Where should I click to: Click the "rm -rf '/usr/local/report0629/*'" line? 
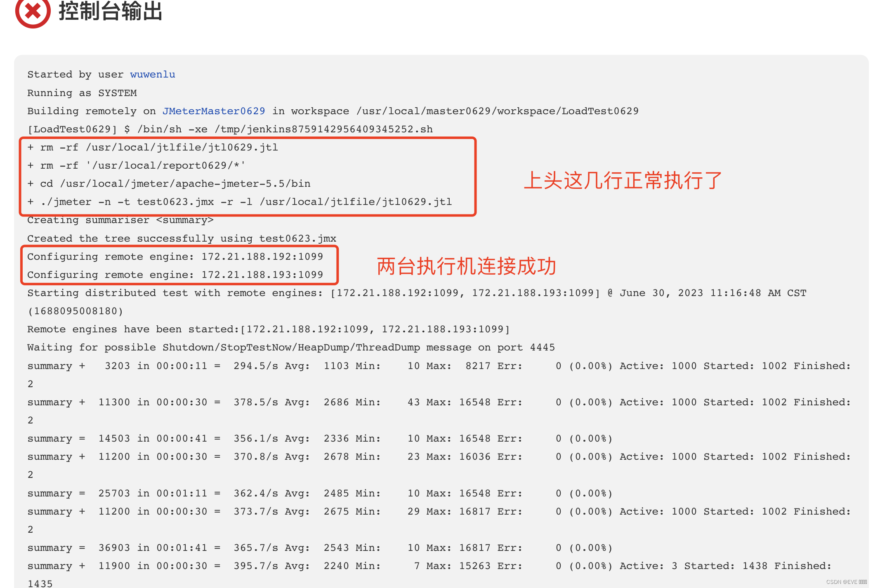(136, 165)
